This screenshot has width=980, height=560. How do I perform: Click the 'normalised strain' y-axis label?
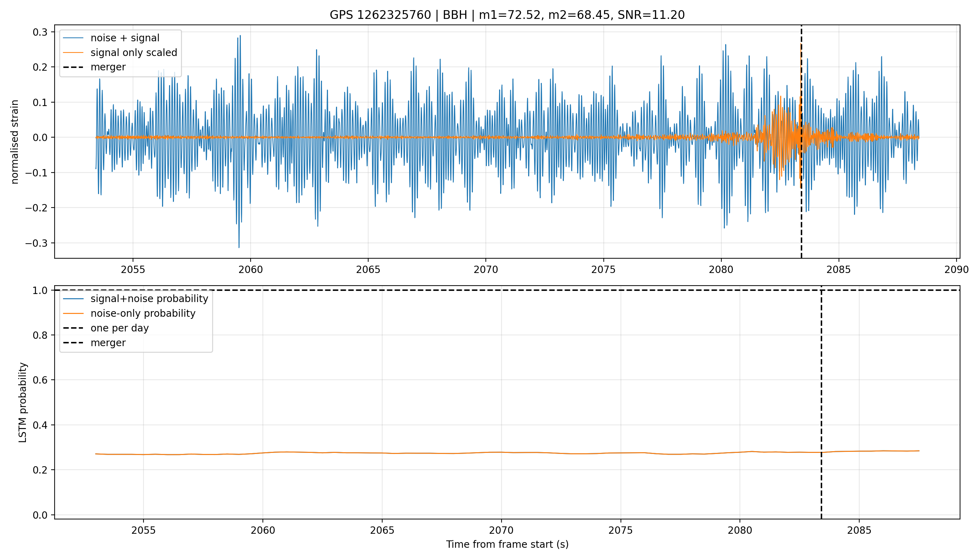tap(15, 142)
